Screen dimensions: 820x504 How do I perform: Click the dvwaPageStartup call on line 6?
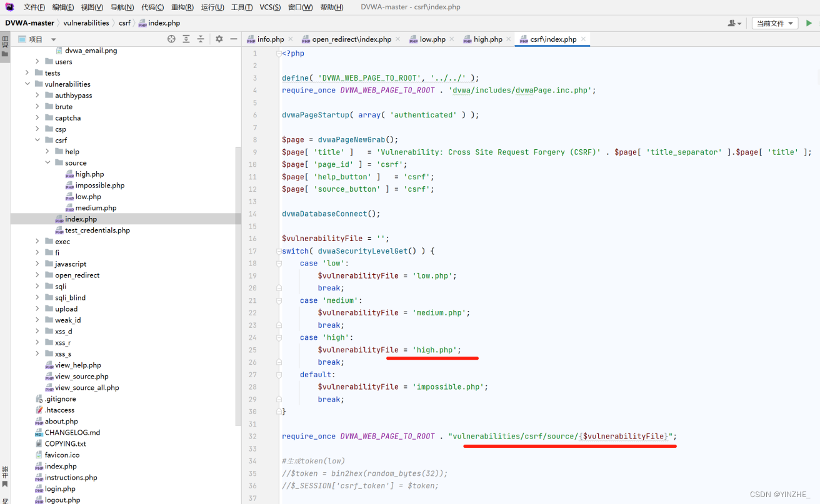(381, 115)
